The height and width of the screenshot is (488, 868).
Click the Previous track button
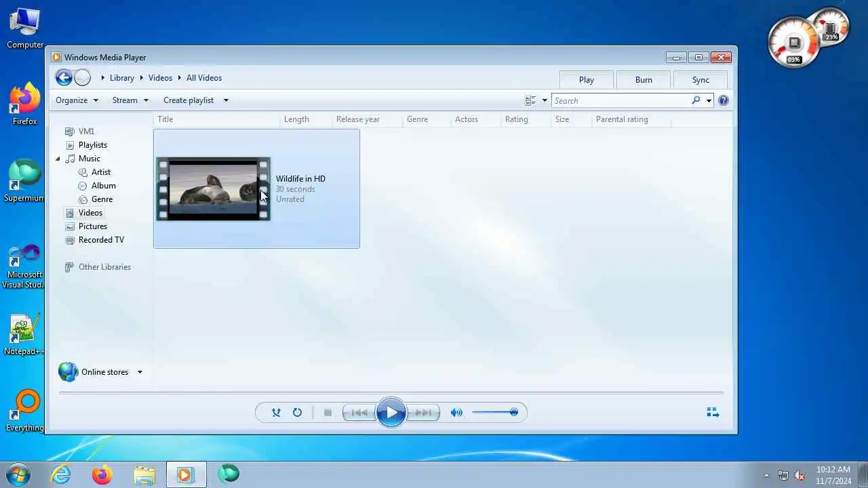pyautogui.click(x=359, y=412)
